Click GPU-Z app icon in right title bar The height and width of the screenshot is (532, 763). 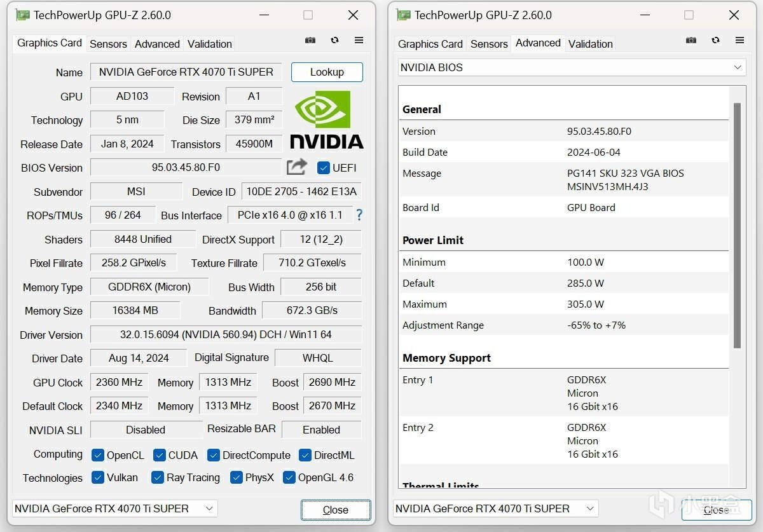(404, 15)
